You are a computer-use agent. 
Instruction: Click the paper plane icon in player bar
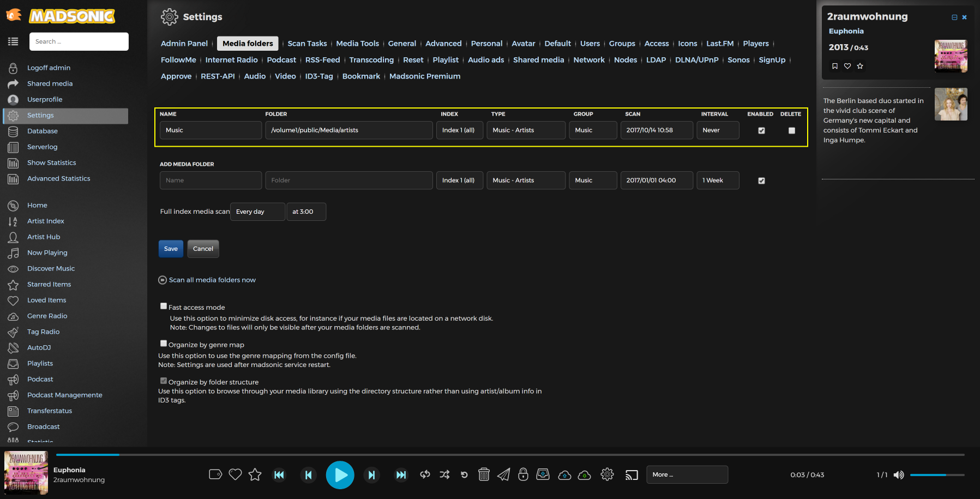[x=503, y=474]
